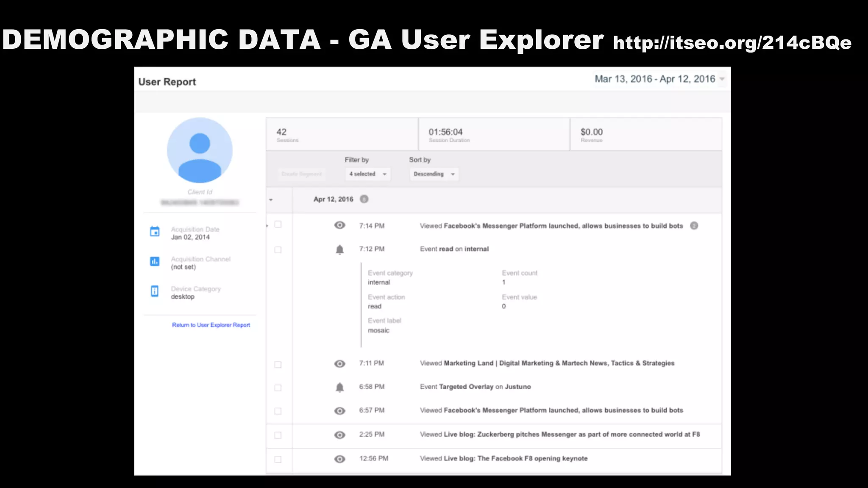Check the box for the 7:11 PM row
The width and height of the screenshot is (868, 488).
pyautogui.click(x=278, y=365)
